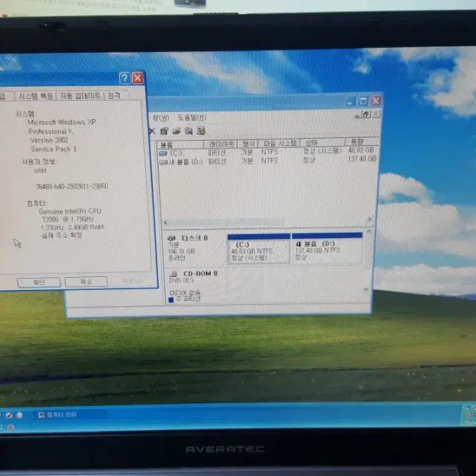Click the 디스크 0 disk icon

point(171,238)
